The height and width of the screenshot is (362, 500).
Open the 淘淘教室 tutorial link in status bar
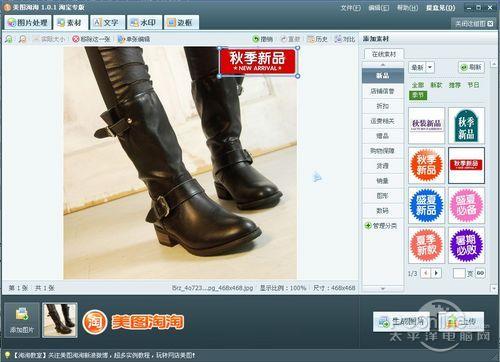click(105, 355)
